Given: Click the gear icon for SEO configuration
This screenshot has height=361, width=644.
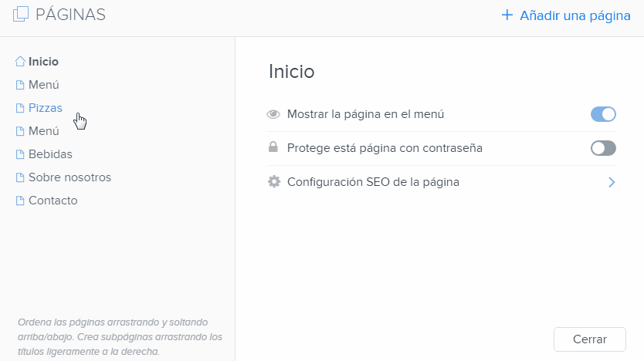Looking at the screenshot, I should 273,182.
